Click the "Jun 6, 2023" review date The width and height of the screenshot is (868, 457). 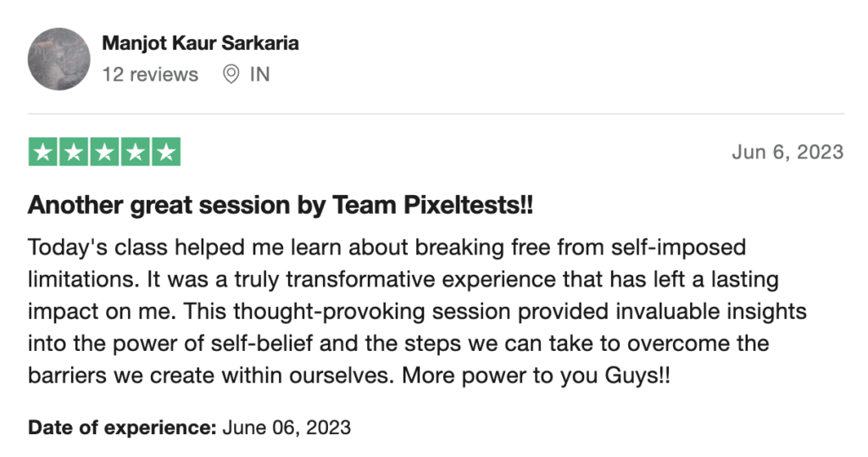tap(787, 153)
